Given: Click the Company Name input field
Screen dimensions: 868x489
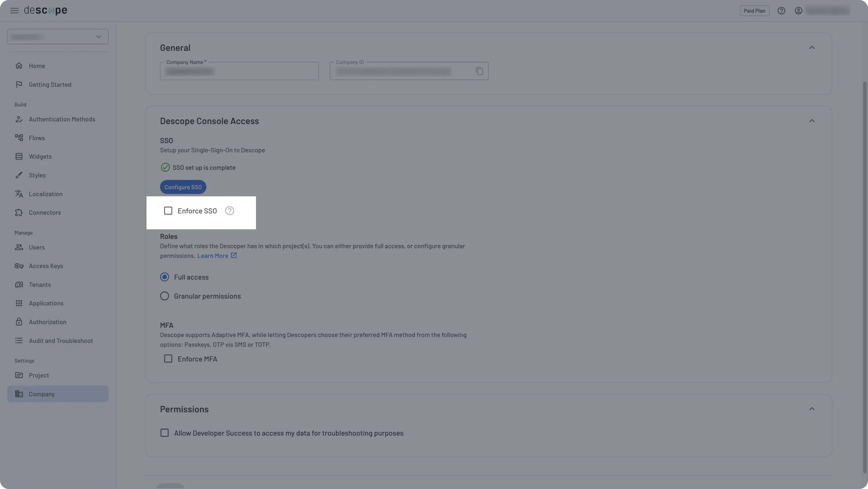Looking at the screenshot, I should click(x=239, y=71).
